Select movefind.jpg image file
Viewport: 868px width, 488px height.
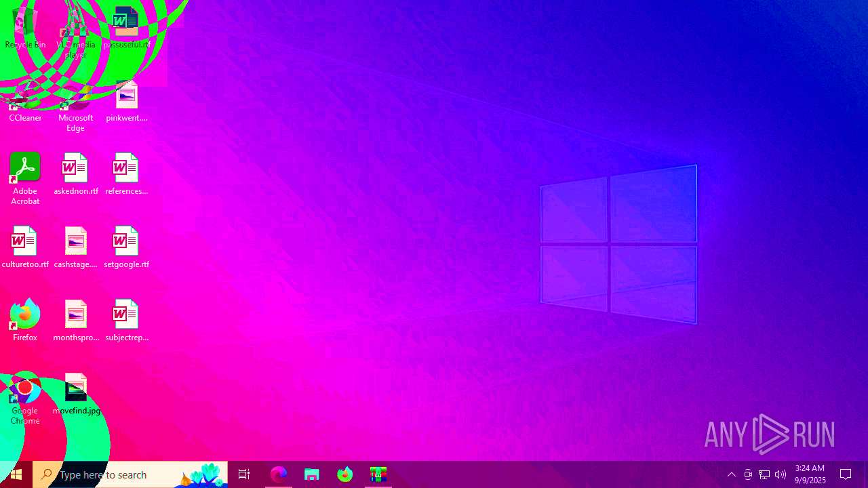tap(75, 394)
